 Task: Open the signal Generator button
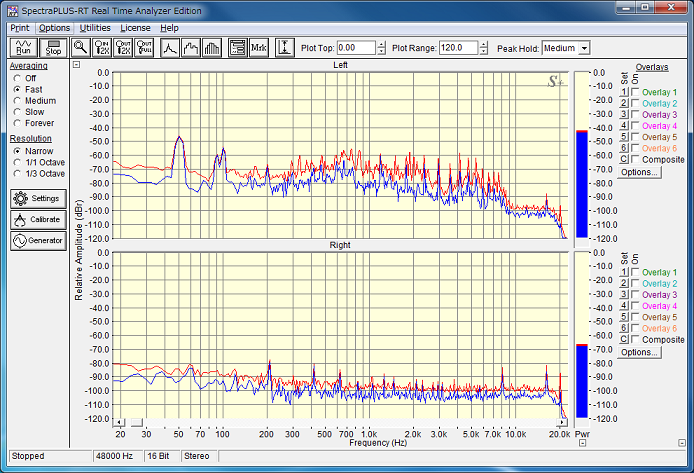pyautogui.click(x=38, y=241)
